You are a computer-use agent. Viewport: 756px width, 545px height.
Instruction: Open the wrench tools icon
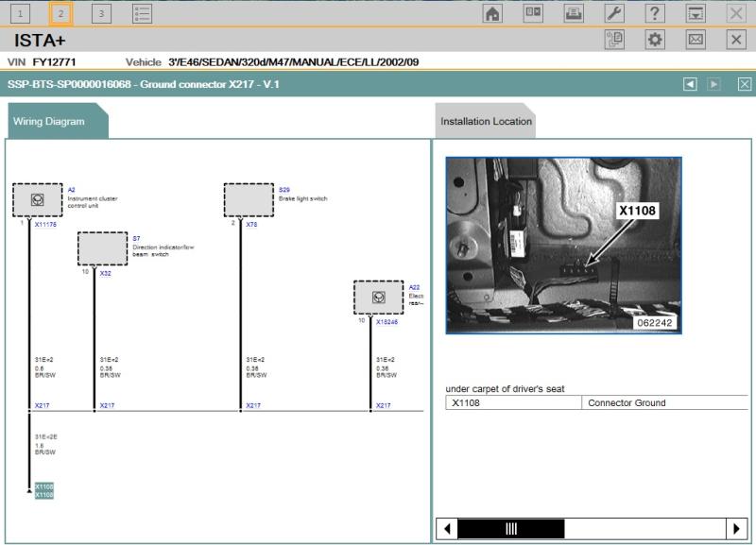(613, 13)
